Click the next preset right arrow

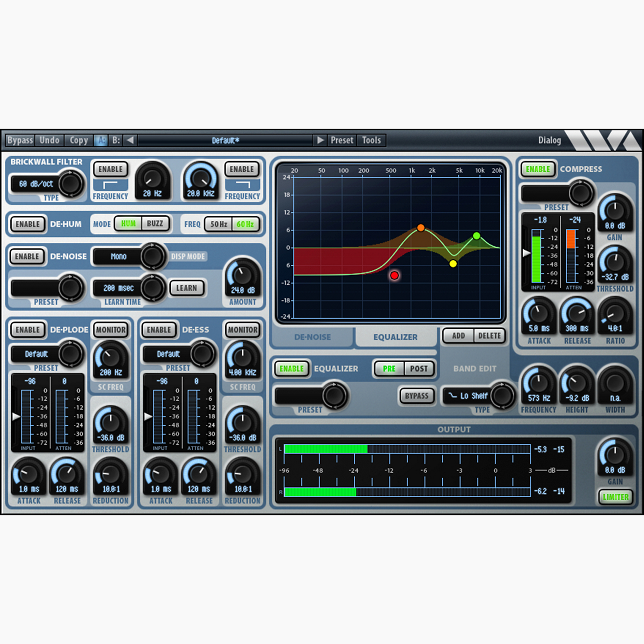pos(320,140)
